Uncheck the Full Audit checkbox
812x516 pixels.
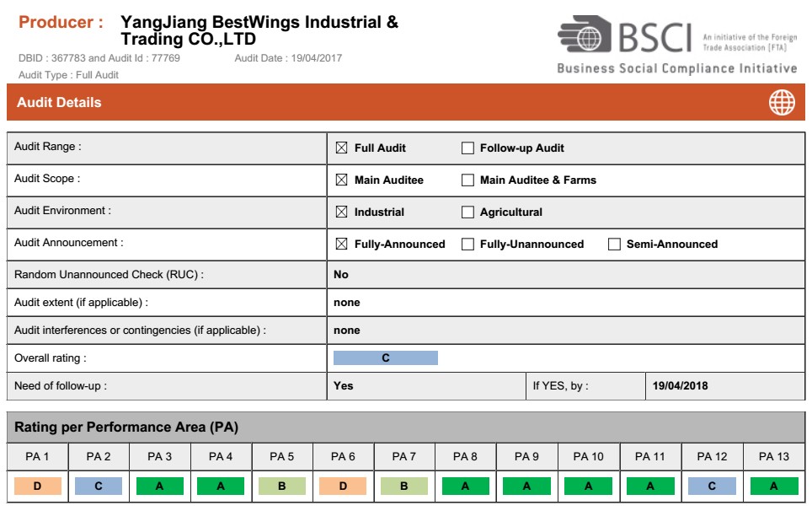pos(341,148)
